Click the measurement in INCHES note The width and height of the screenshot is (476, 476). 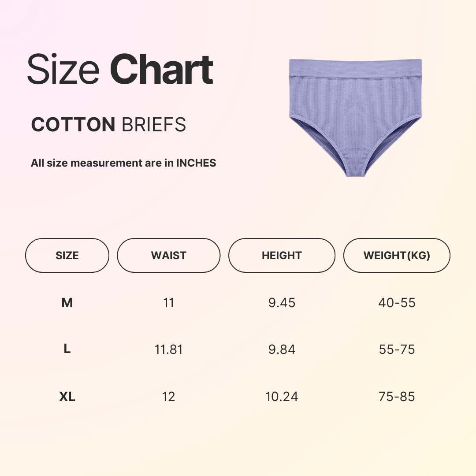click(x=123, y=163)
